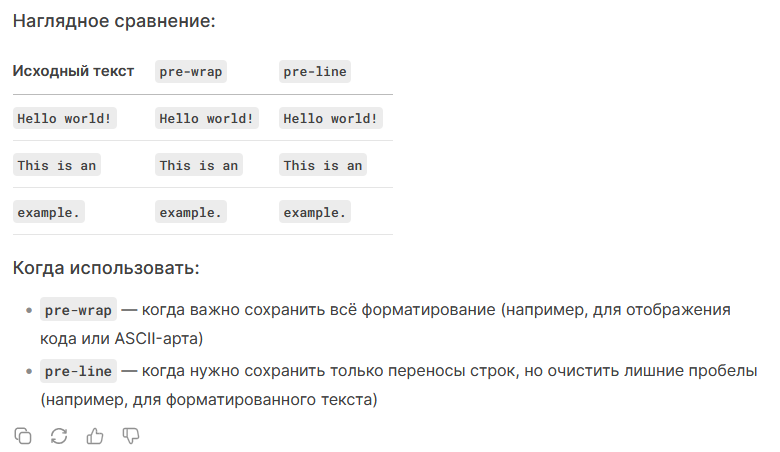Copy the response with the copy icon
The width and height of the screenshot is (780, 452).
[23, 436]
